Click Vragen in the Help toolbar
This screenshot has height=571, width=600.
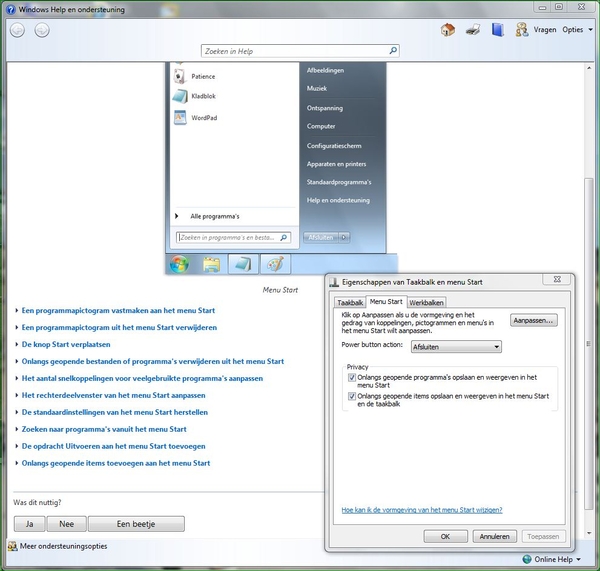click(545, 29)
